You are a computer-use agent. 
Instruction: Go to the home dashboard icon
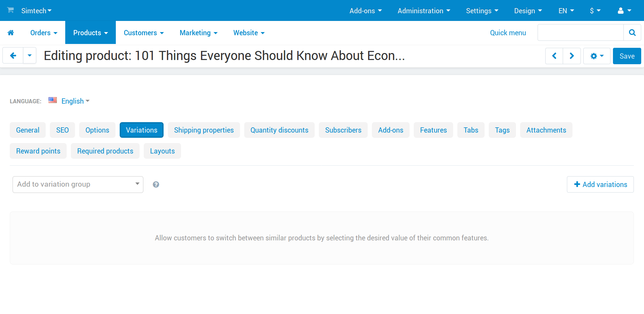(11, 33)
